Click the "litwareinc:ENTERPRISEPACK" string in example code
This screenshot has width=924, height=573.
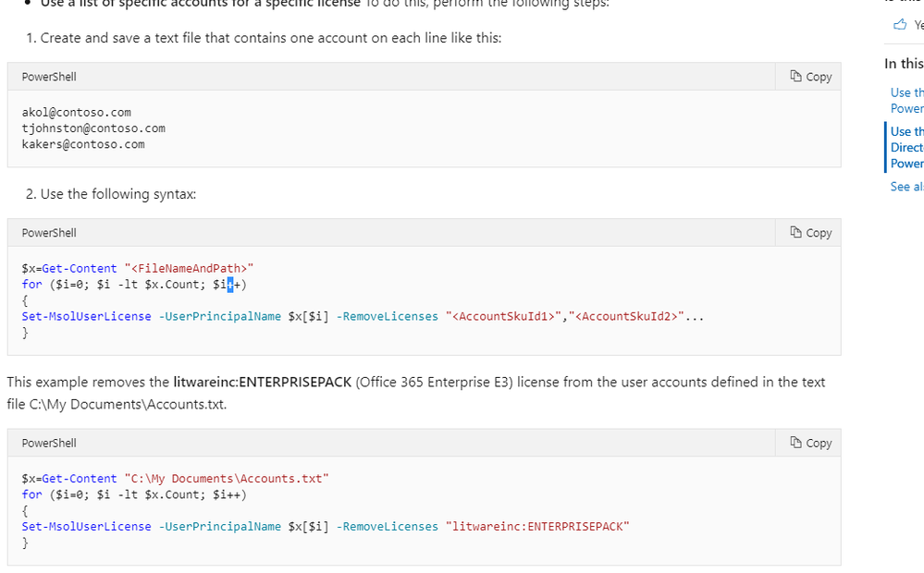(536, 526)
